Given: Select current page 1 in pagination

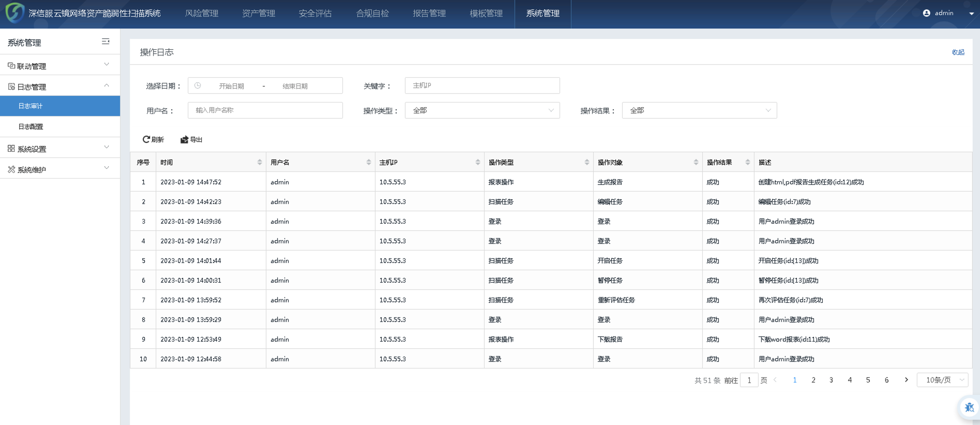Looking at the screenshot, I should (x=795, y=380).
